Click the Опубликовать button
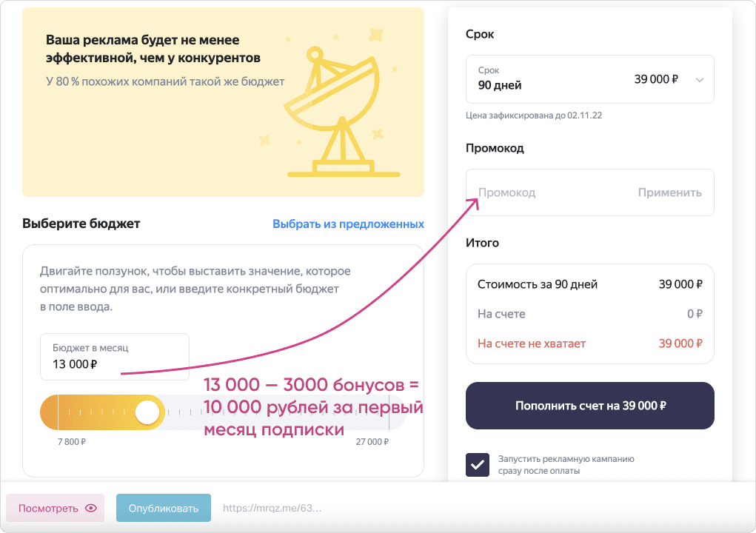 point(164,509)
